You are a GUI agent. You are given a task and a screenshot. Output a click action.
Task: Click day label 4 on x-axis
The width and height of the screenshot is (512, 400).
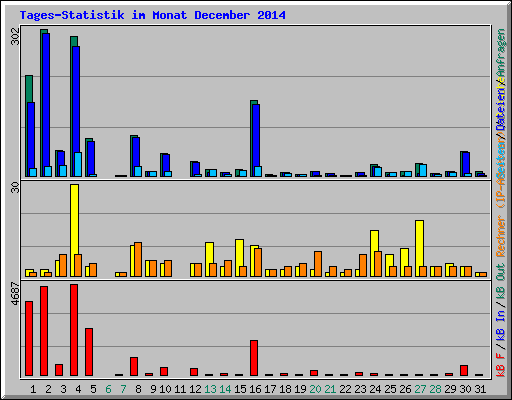[78, 389]
